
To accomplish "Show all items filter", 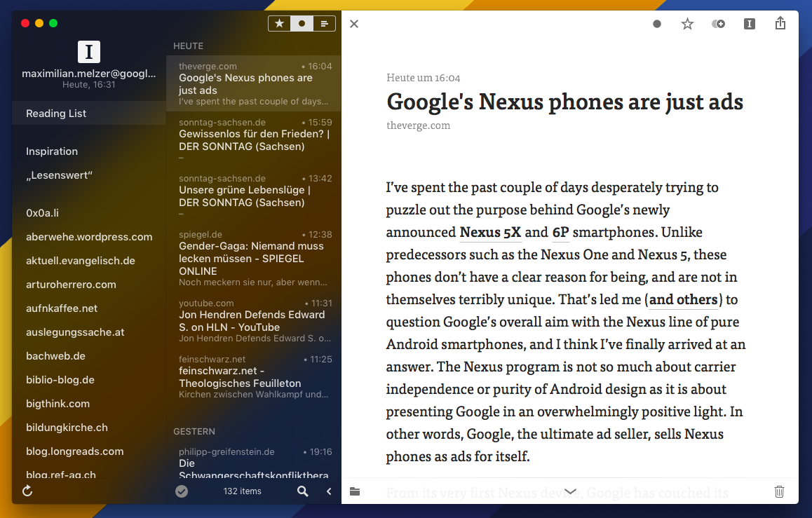I will [x=324, y=24].
